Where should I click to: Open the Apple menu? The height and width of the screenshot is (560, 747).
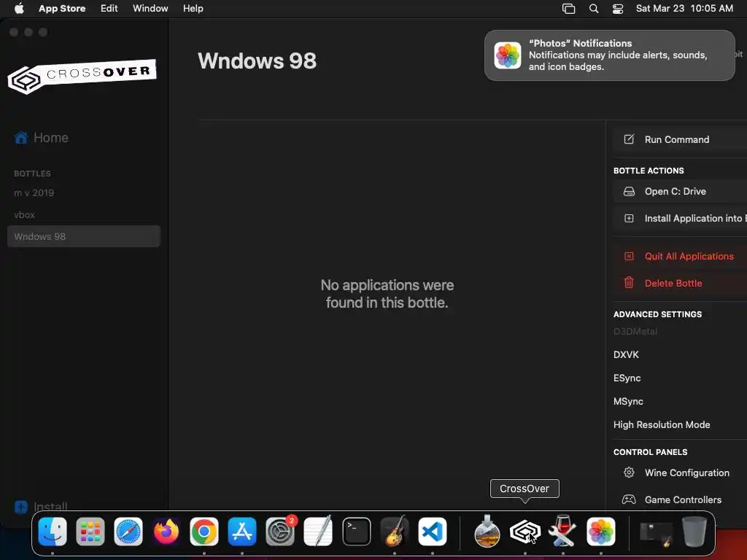click(x=19, y=9)
